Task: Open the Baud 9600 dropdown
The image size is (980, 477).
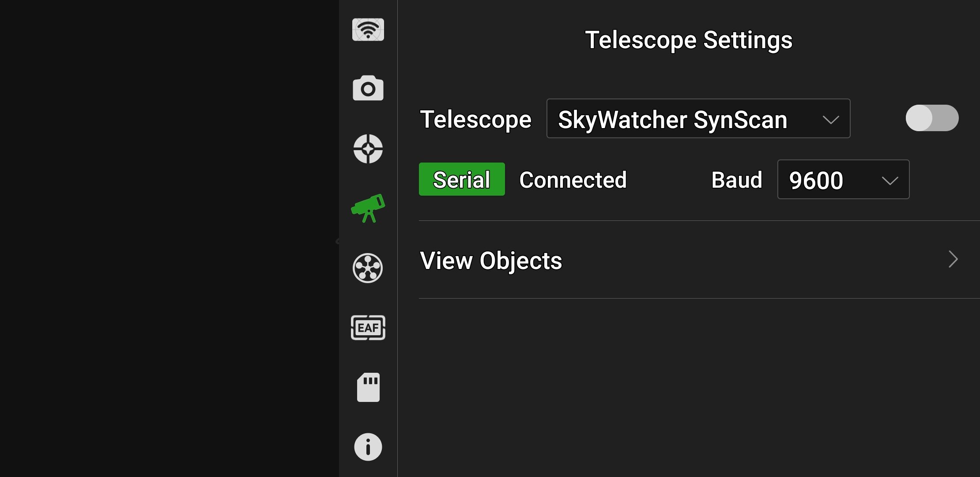Action: [x=843, y=180]
